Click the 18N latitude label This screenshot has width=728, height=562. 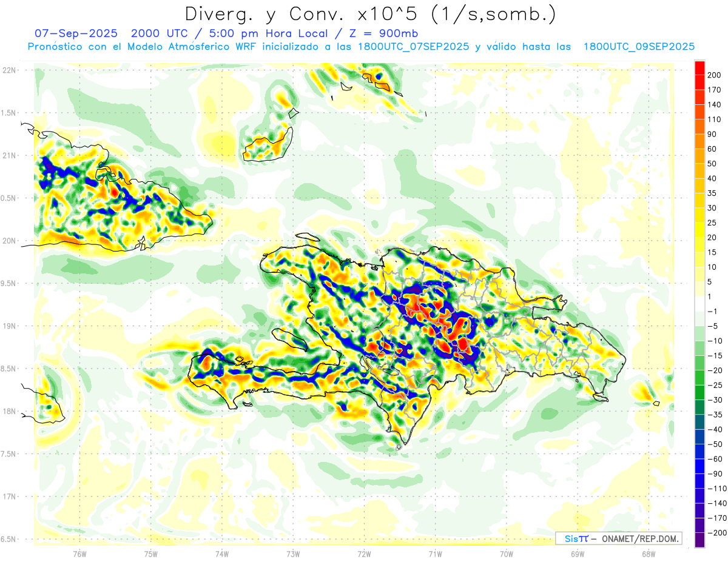(9, 411)
